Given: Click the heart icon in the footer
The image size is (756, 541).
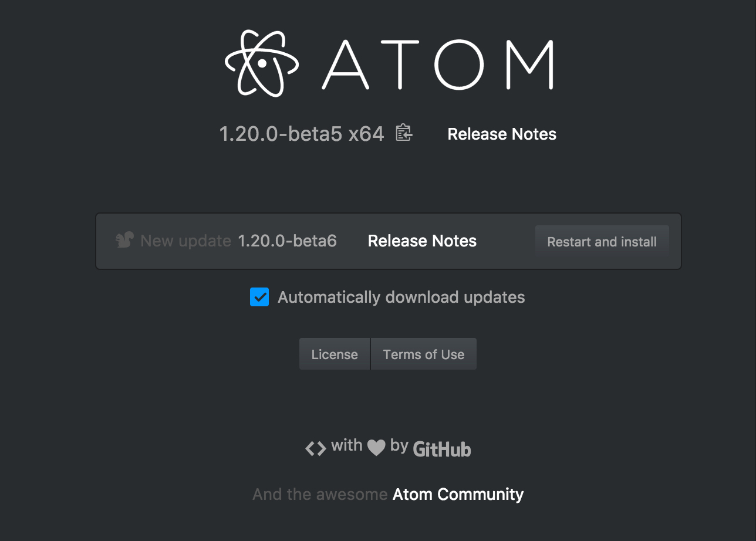Looking at the screenshot, I should pyautogui.click(x=377, y=448).
